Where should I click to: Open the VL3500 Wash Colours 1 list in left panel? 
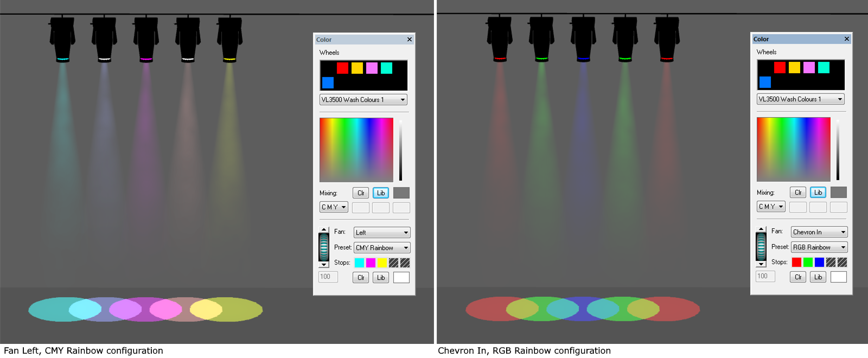pos(363,100)
